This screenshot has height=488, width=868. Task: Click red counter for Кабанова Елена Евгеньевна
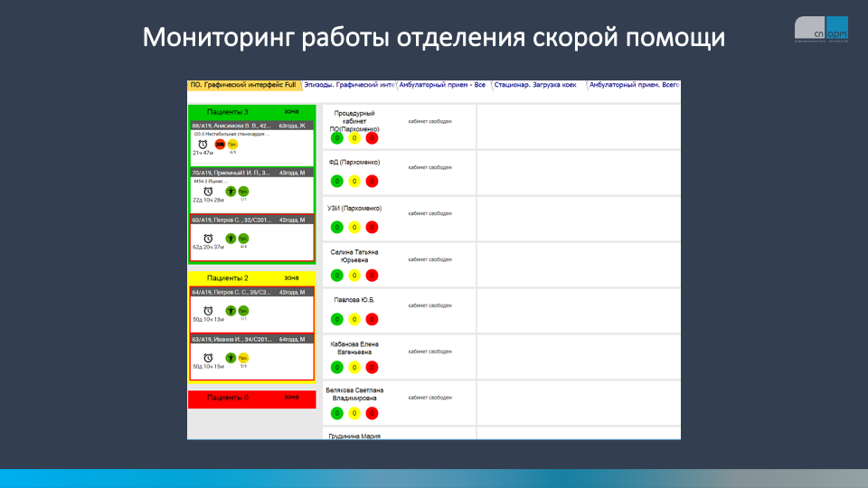coord(372,368)
